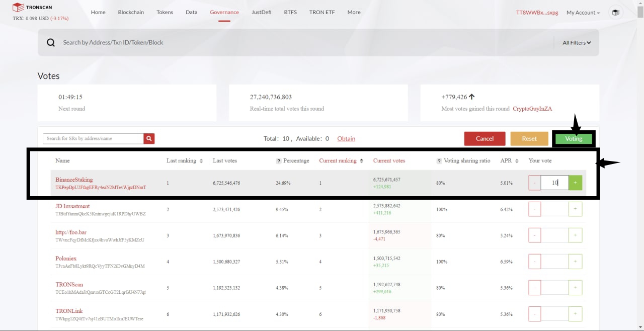This screenshot has width=644, height=331.
Task: Decrease votes for JD Investment
Action: (x=535, y=209)
